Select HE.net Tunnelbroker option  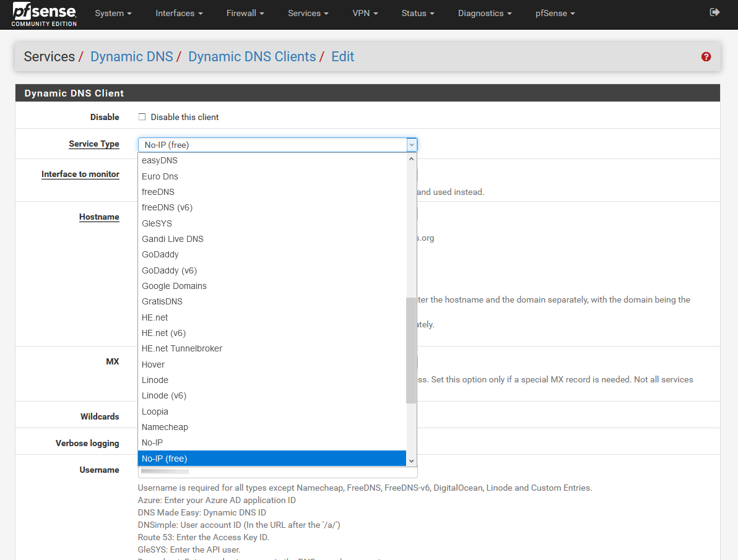(272, 349)
